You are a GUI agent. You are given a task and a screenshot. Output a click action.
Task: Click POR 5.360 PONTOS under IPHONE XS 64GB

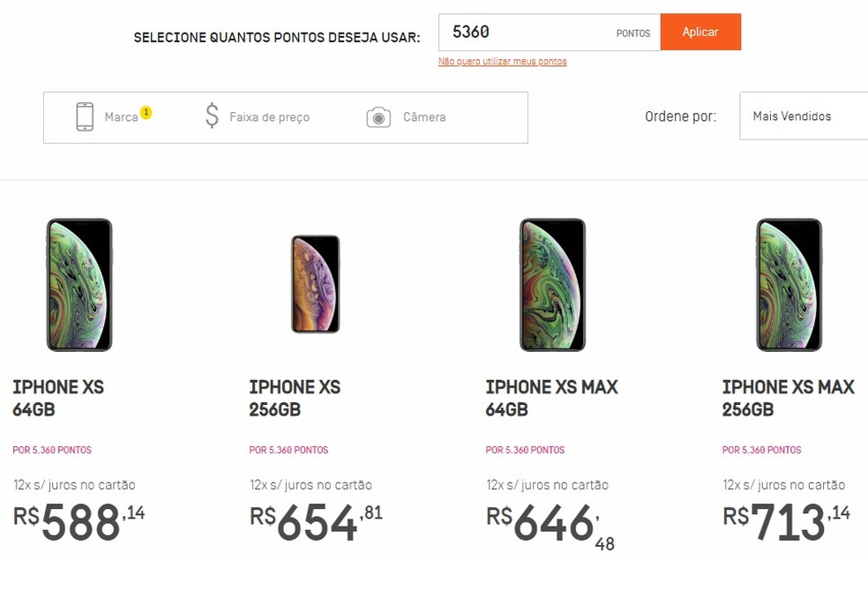[53, 450]
